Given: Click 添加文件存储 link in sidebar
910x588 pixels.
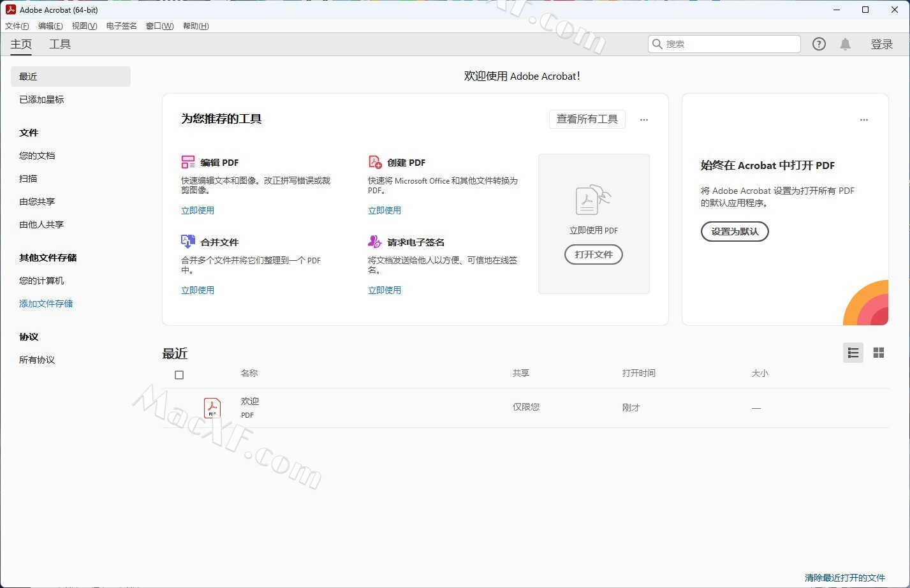Looking at the screenshot, I should click(x=46, y=304).
